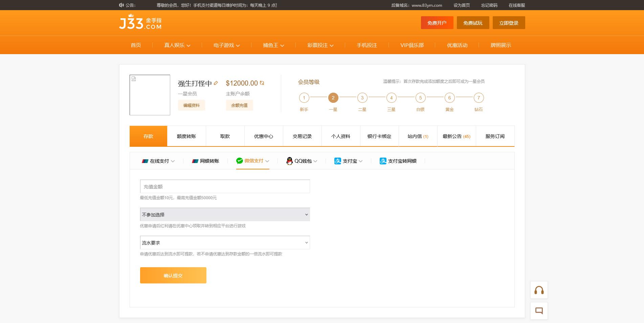Click the pencil edit icon beside username
This screenshot has width=644, height=323.
[216, 83]
